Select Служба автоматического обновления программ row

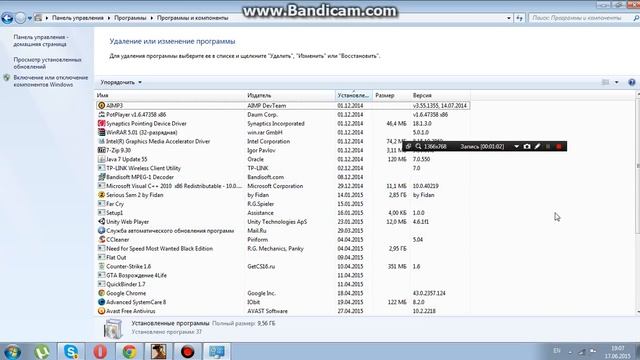282,231
